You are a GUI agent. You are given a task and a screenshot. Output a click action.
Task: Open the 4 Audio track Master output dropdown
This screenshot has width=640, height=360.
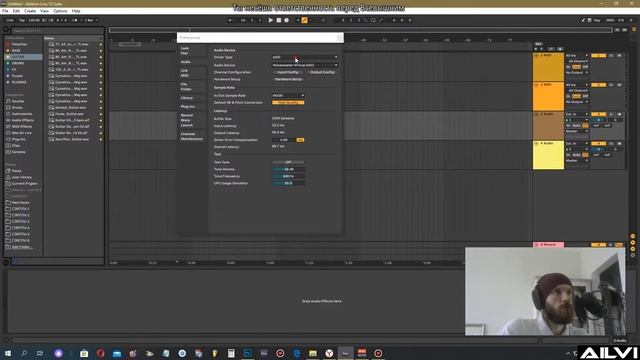(577, 161)
